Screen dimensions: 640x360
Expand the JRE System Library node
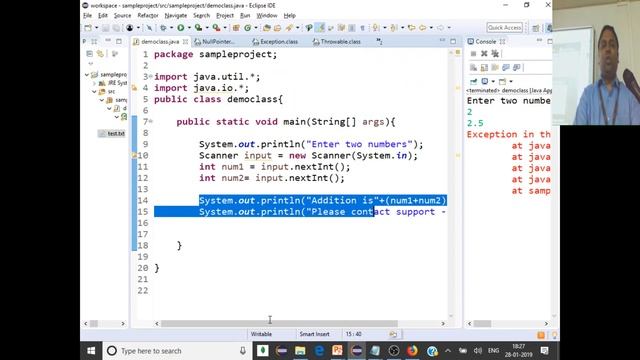point(94,83)
